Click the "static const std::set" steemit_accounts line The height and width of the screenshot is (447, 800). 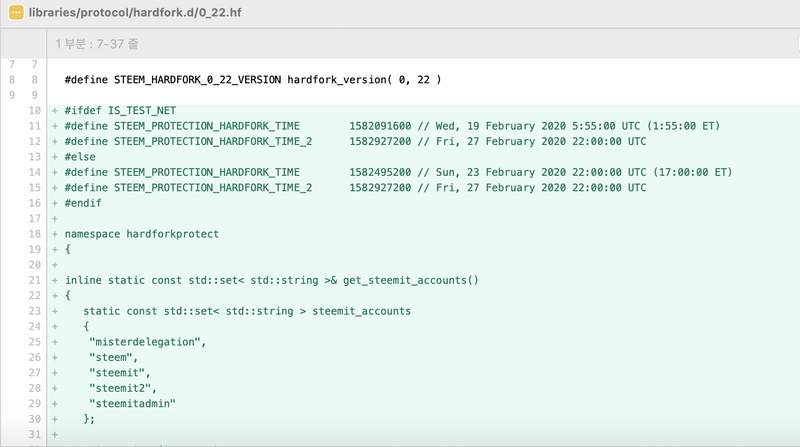(x=247, y=311)
